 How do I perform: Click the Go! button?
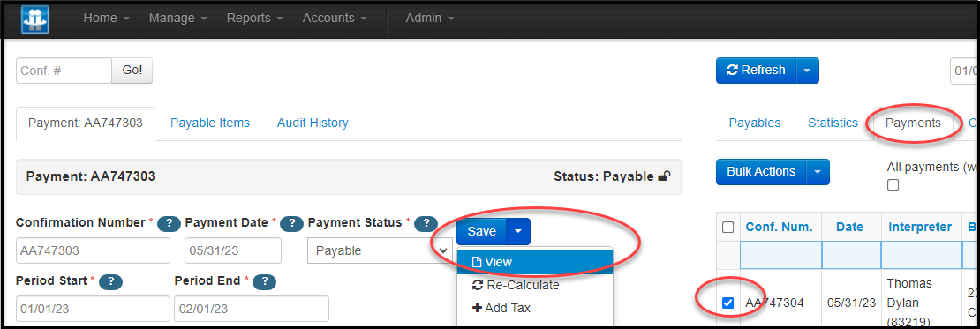click(x=132, y=71)
